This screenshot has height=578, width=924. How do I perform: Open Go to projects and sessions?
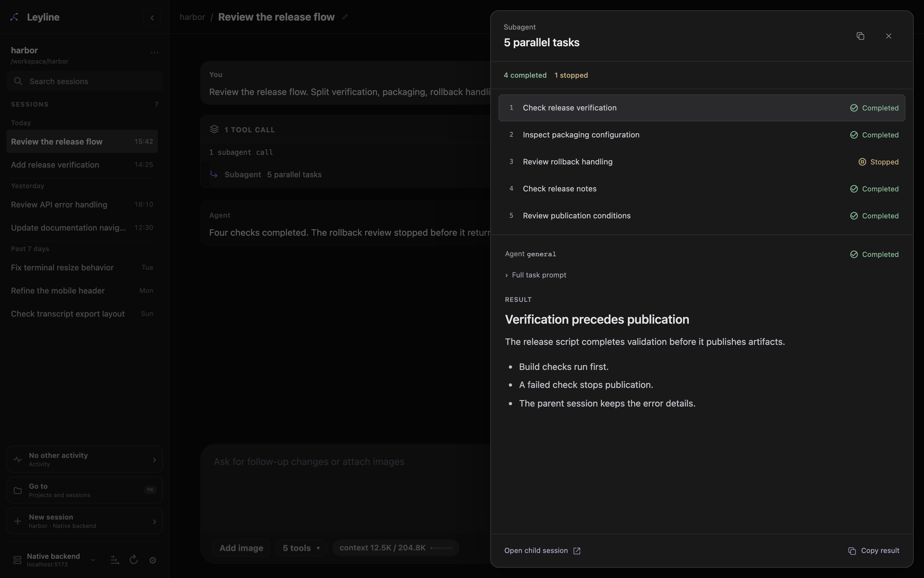tap(85, 490)
